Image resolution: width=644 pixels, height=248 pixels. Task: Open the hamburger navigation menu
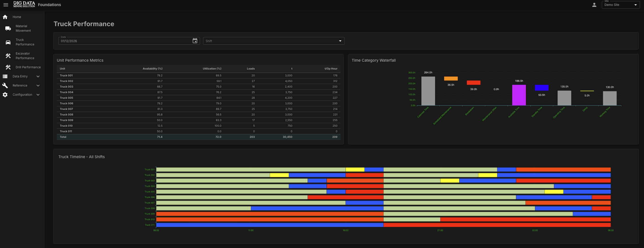[6, 5]
